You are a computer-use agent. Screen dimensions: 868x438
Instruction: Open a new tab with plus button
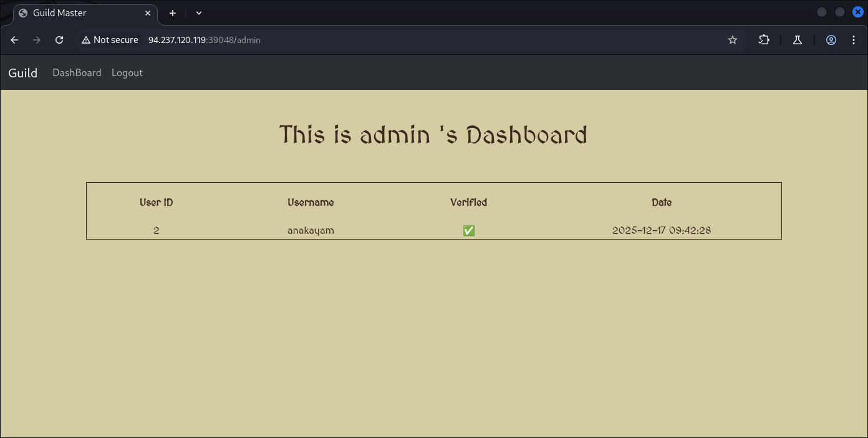tap(173, 13)
